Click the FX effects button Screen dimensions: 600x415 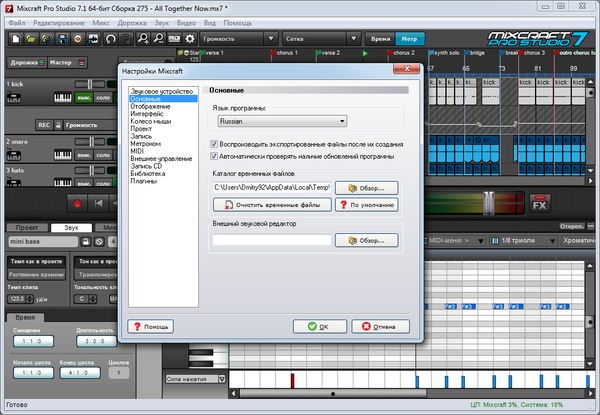(x=540, y=207)
